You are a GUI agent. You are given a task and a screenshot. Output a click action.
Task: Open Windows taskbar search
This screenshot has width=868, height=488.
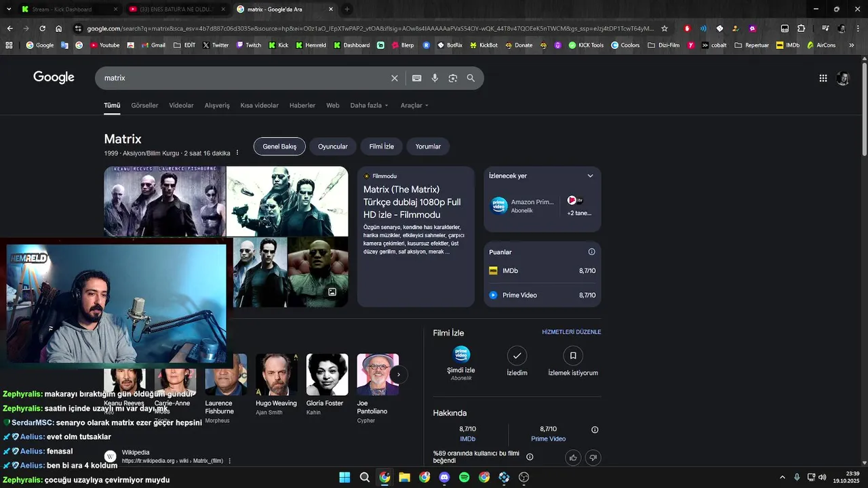(x=365, y=477)
